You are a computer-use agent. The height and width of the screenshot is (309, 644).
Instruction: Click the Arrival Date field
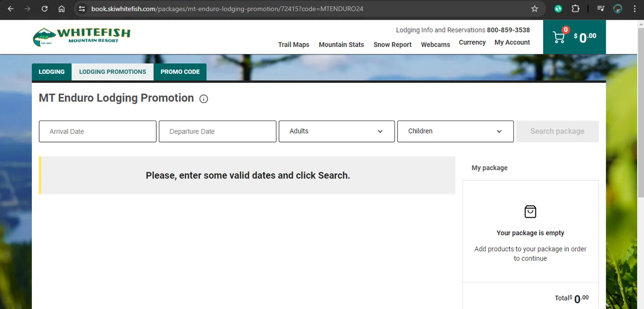coord(97,131)
